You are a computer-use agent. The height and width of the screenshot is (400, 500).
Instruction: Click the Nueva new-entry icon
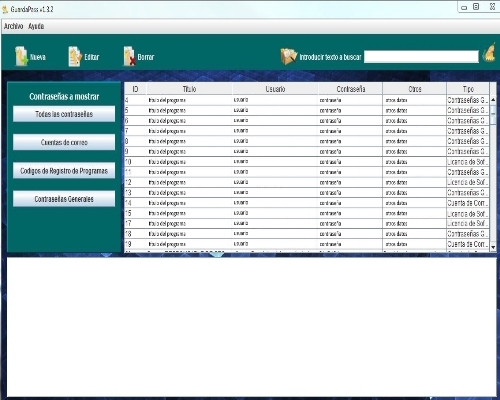click(x=21, y=56)
